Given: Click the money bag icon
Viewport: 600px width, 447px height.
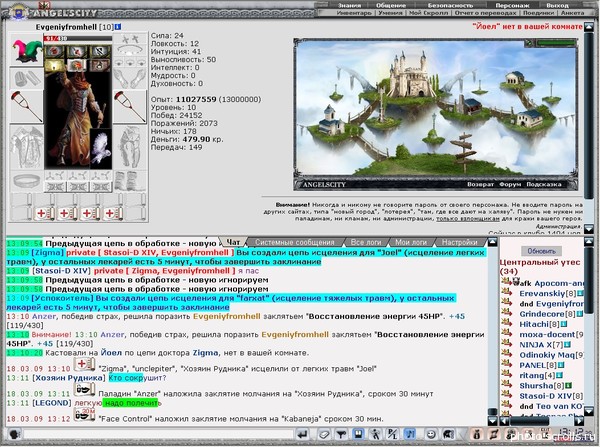Looking at the screenshot, I should click(477, 435).
